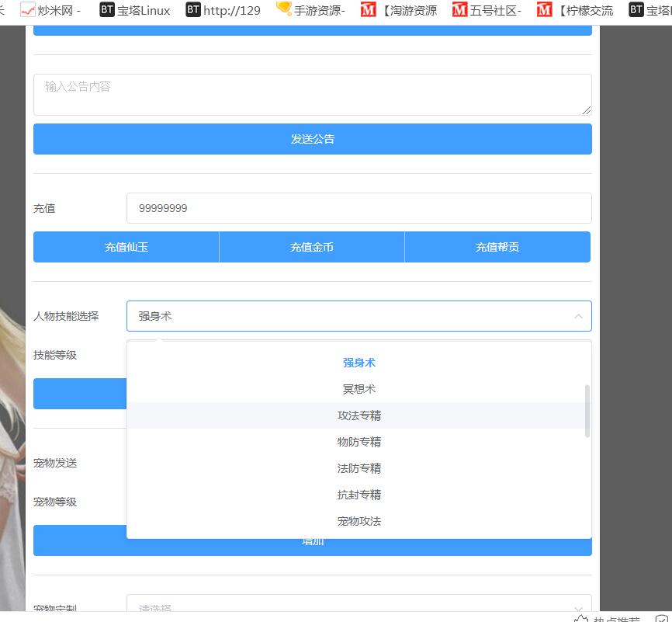Image resolution: width=672 pixels, height=622 pixels.
Task: Click the dropdown list scrollbar thumb
Action: (587, 410)
